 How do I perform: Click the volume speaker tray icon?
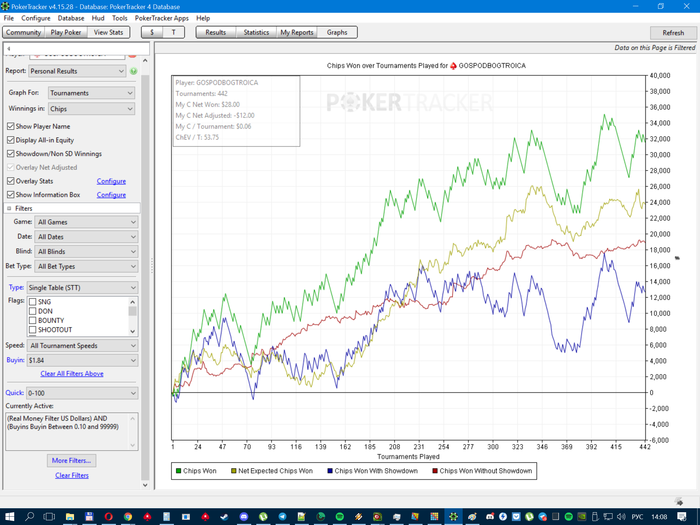tap(621, 517)
